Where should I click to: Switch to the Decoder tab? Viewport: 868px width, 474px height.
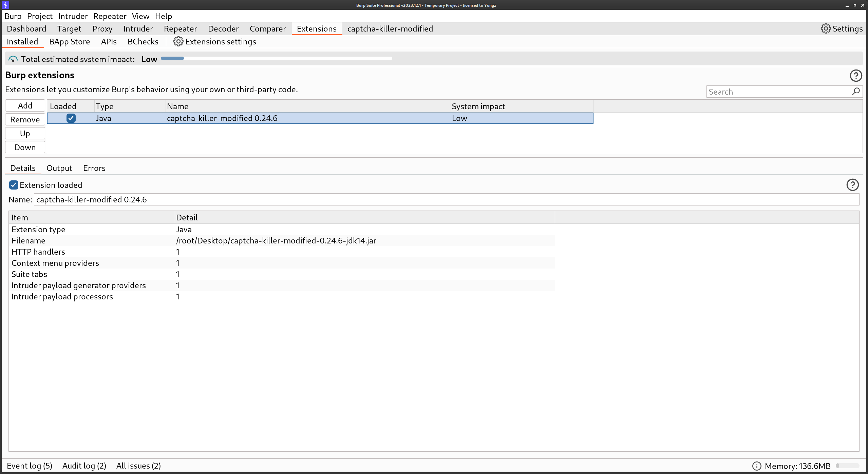tap(223, 29)
